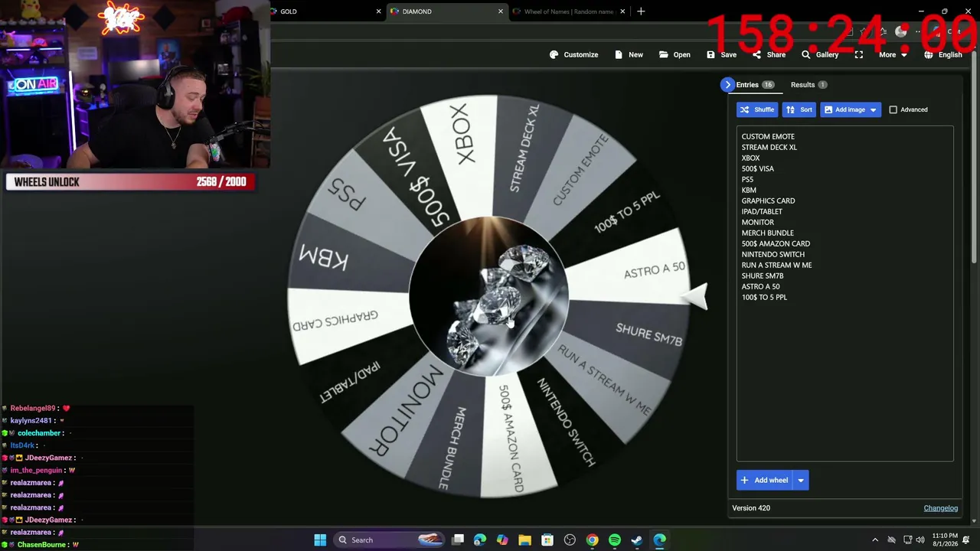
Task: Close the GOLD browser tab
Action: 378,11
